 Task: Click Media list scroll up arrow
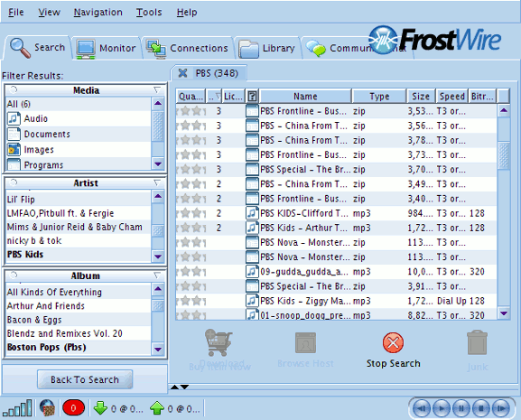point(158,104)
